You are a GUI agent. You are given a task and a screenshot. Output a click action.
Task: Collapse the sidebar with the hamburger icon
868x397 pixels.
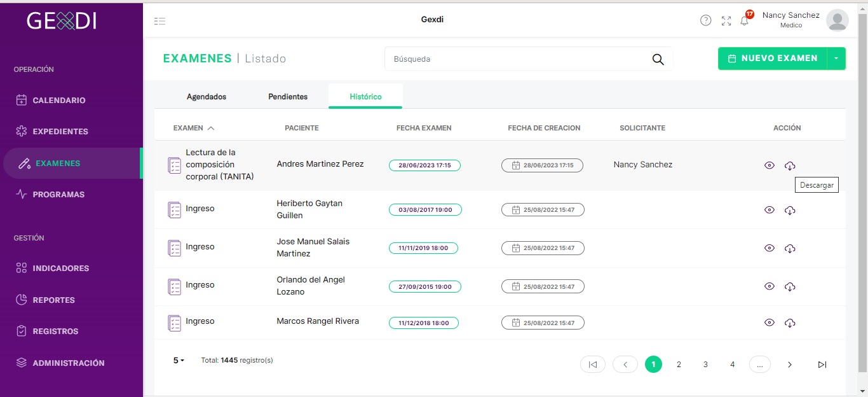pyautogui.click(x=159, y=21)
